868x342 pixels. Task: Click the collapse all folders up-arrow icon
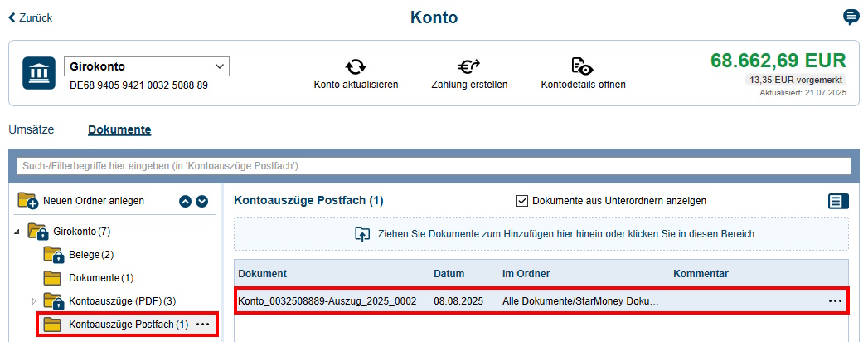pos(186,201)
